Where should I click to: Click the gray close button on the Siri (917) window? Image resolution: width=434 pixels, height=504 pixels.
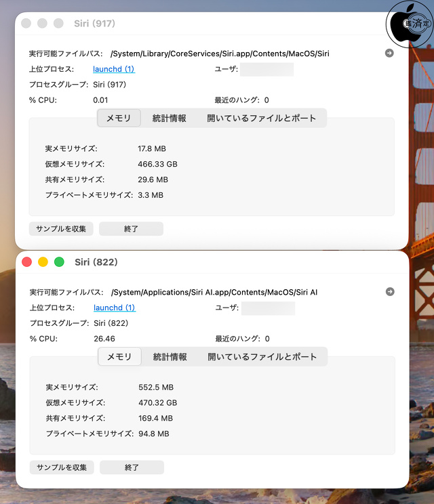(26, 24)
